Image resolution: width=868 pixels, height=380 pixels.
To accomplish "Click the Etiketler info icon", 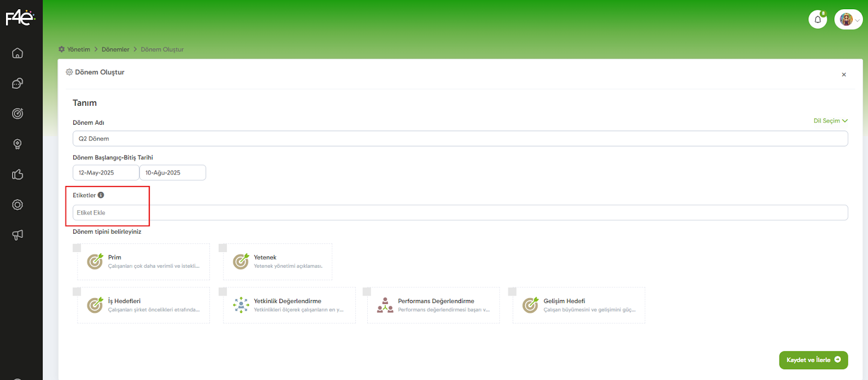I will click(101, 195).
